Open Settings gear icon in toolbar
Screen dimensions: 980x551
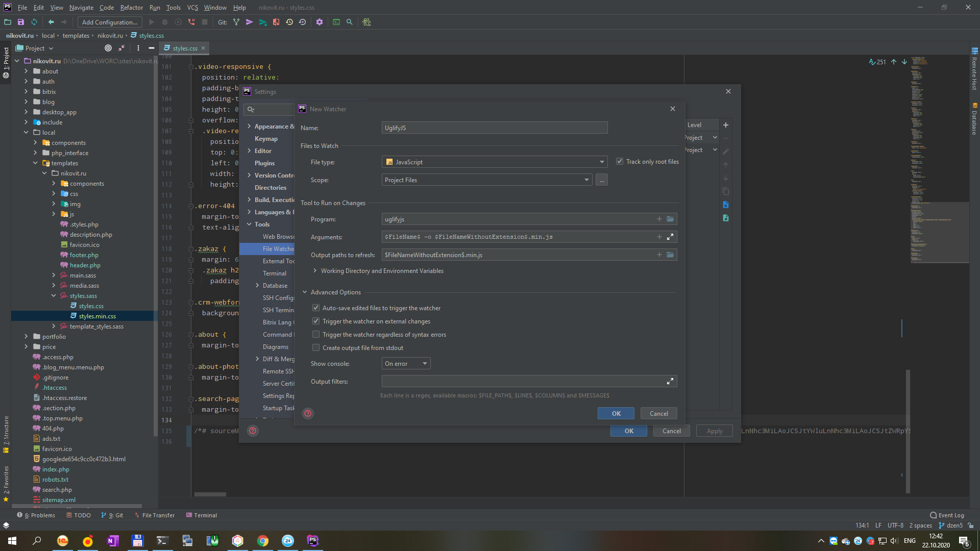point(320,22)
